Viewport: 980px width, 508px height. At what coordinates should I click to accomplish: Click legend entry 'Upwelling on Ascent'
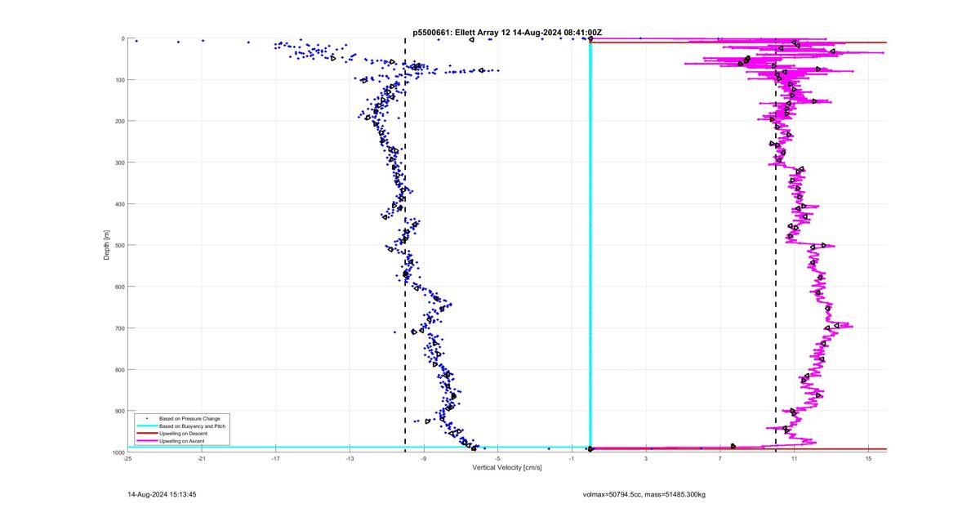182,441
